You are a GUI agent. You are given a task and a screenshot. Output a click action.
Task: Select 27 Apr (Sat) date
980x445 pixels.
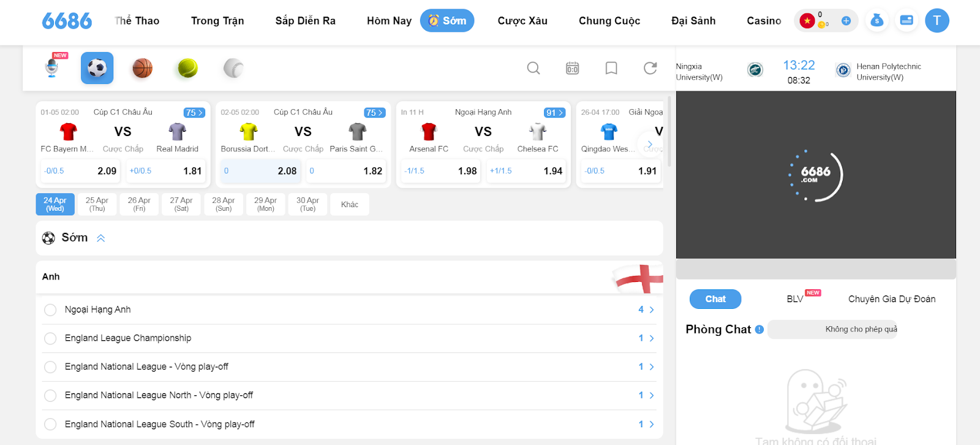coord(181,204)
